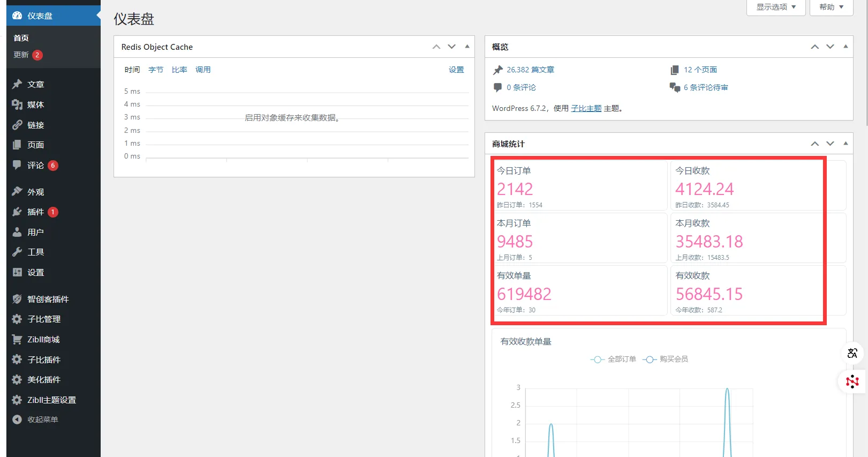Click the 评论 comment bubble icon
This screenshot has height=457, width=868.
point(17,165)
